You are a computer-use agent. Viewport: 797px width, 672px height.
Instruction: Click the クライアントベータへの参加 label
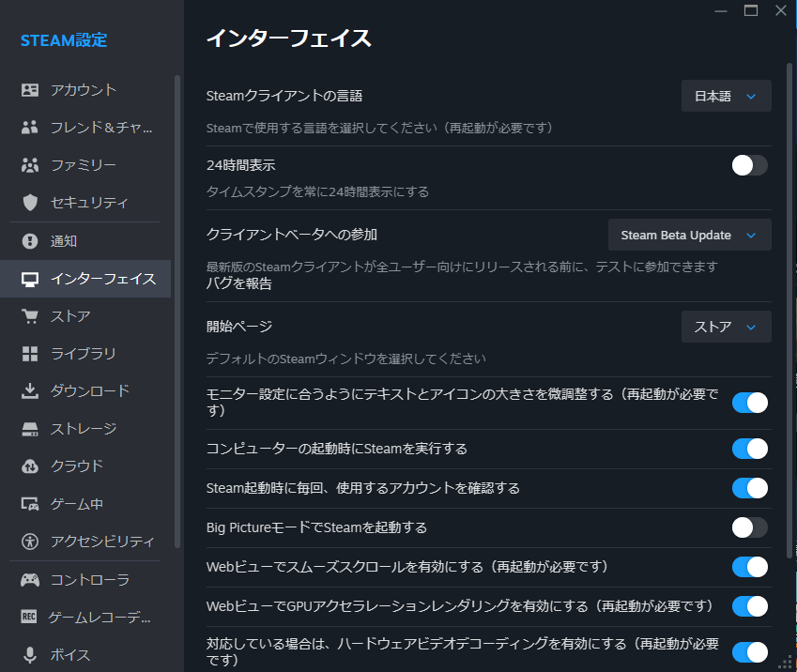coord(292,235)
